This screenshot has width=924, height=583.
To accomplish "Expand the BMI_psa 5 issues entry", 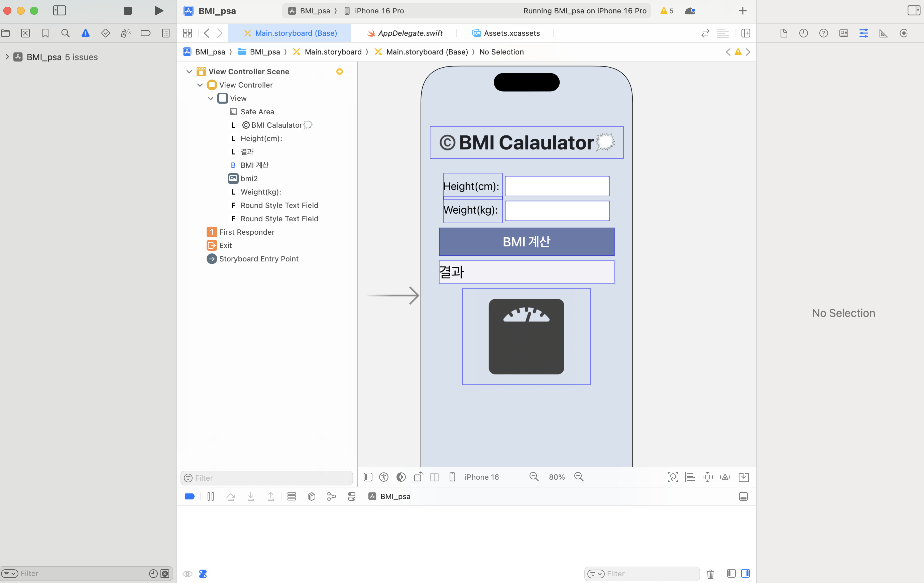I will [7, 57].
